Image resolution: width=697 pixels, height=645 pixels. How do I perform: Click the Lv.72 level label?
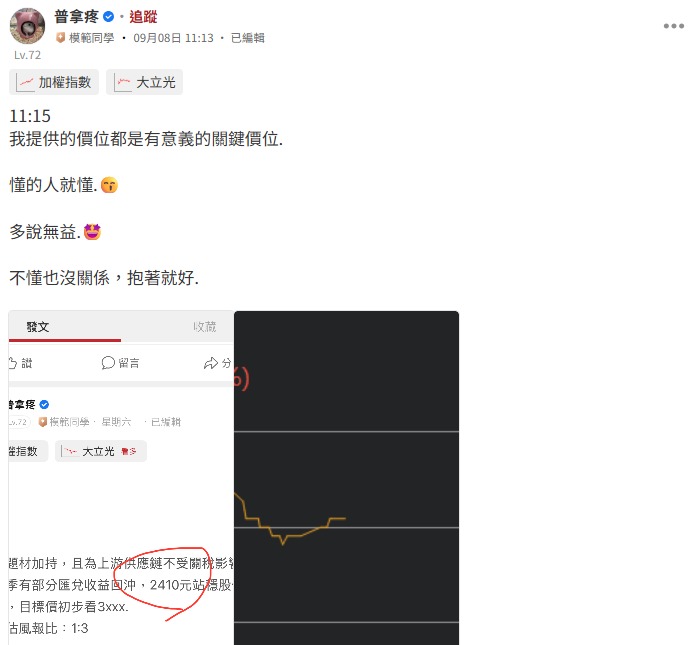tap(28, 55)
